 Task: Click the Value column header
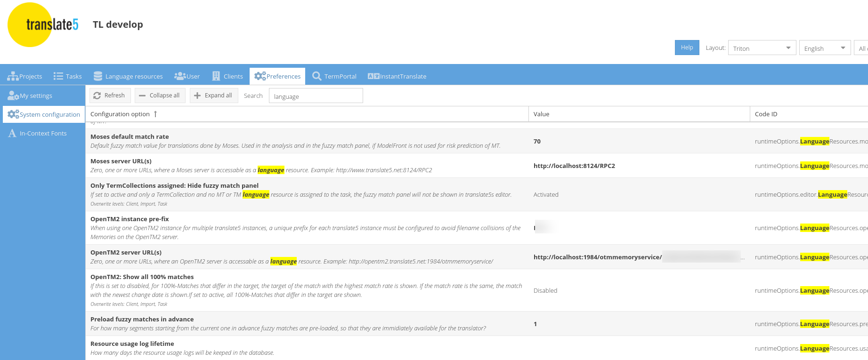(639, 114)
